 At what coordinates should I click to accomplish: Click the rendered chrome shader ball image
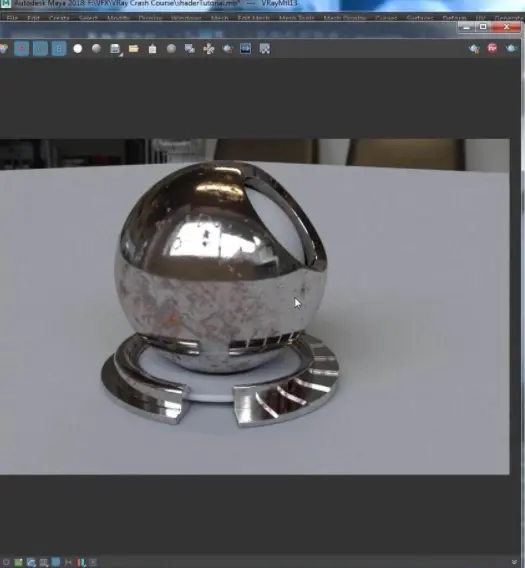220,293
